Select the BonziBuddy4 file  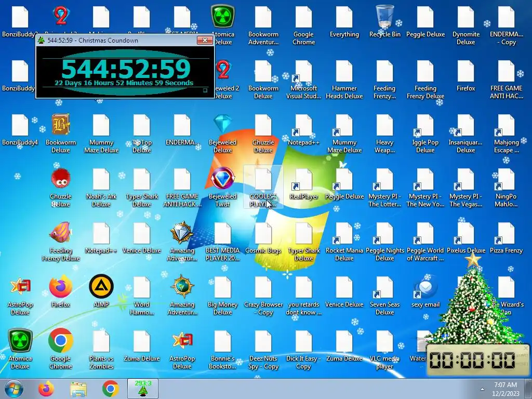click(x=20, y=129)
